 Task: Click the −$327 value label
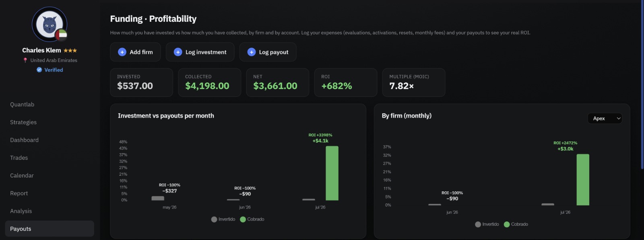(x=169, y=191)
